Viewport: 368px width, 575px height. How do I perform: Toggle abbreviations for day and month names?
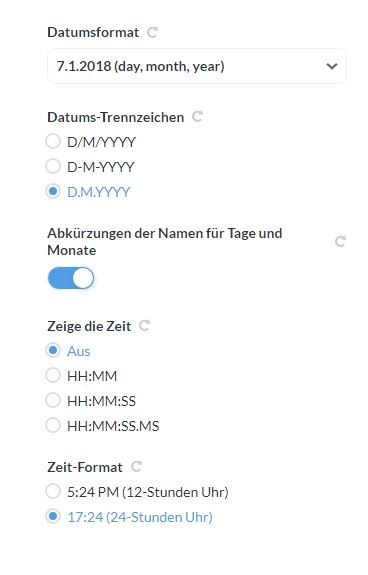(71, 278)
